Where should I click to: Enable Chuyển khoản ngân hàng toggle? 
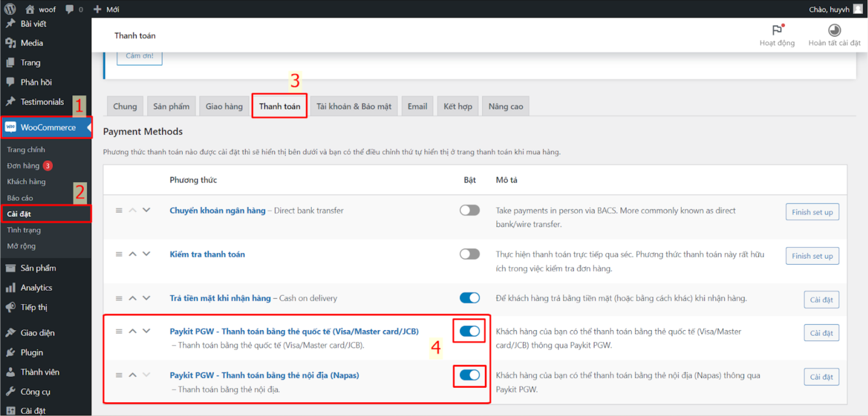[x=469, y=210]
